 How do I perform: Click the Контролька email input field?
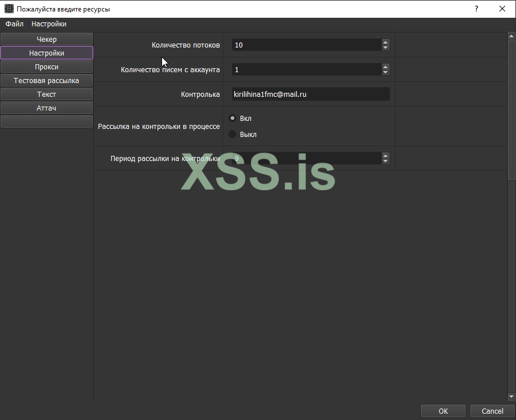(x=310, y=94)
